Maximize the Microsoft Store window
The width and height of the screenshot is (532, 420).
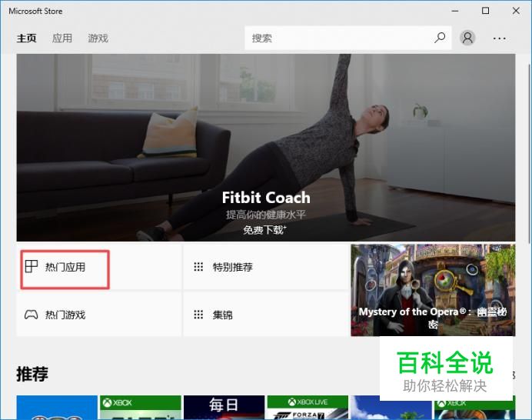click(x=486, y=11)
